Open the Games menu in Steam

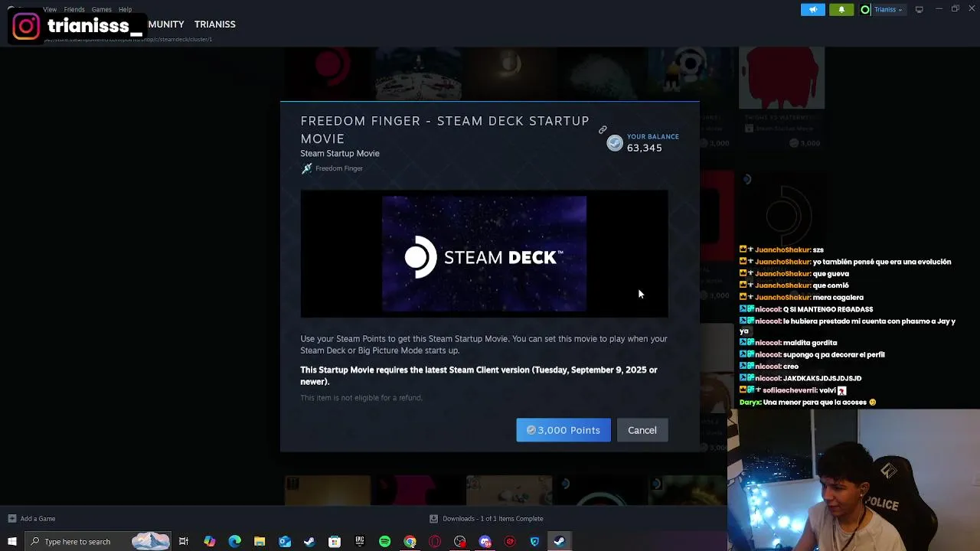[x=101, y=9]
